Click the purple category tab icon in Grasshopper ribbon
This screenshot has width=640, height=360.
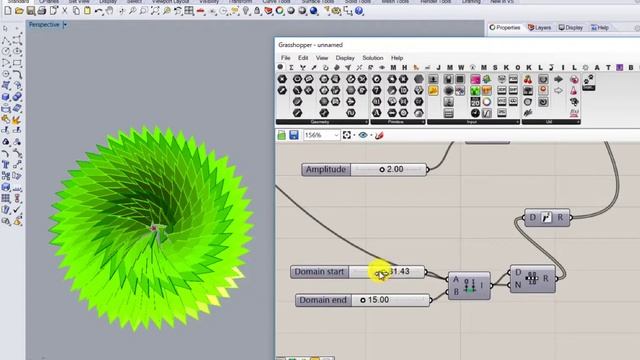click(620, 67)
